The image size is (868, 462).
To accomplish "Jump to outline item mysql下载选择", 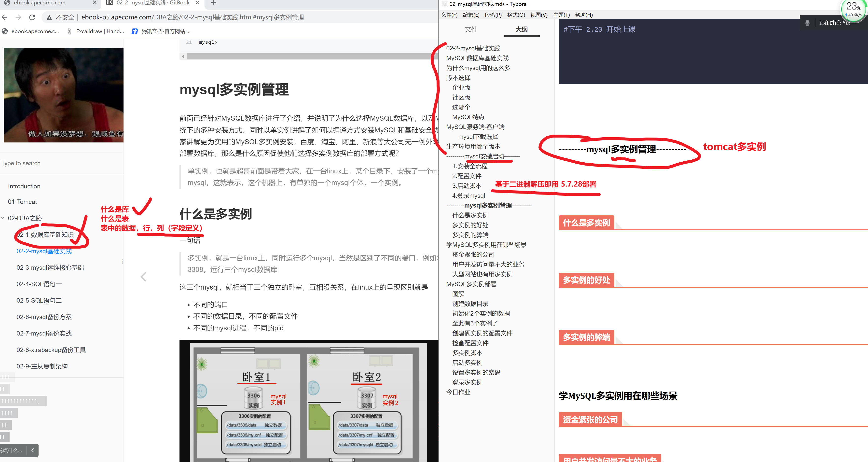I will (478, 137).
